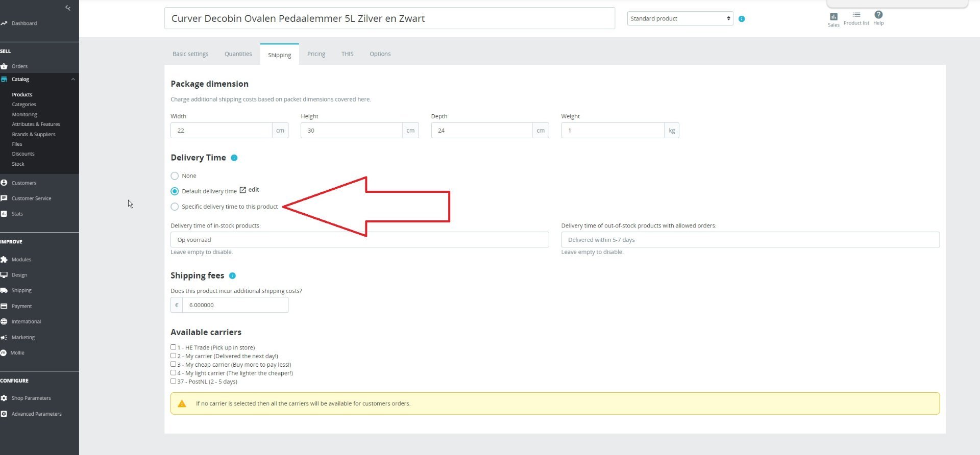This screenshot has height=455, width=980.
Task: Click the Shop Parameters gear icon
Action: pyautogui.click(x=4, y=398)
